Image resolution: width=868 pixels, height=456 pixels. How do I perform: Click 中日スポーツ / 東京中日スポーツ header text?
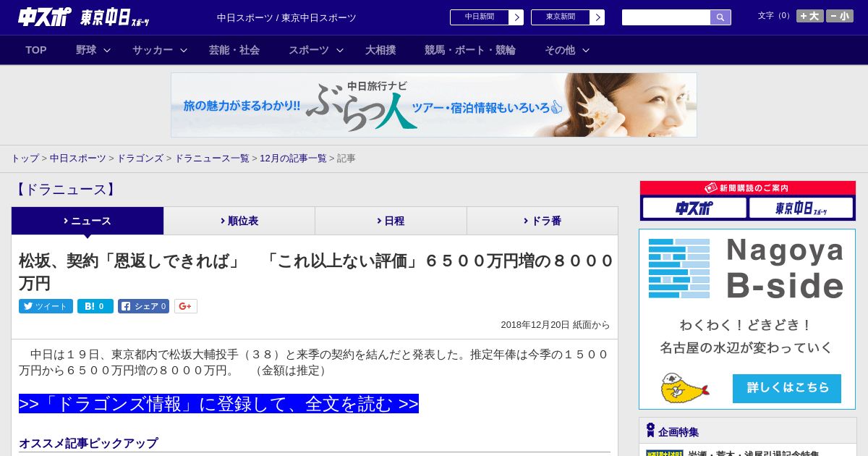pos(286,17)
